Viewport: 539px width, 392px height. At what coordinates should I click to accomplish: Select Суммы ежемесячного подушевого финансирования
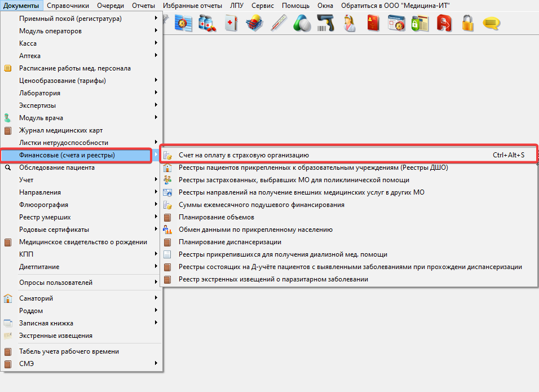click(x=261, y=205)
